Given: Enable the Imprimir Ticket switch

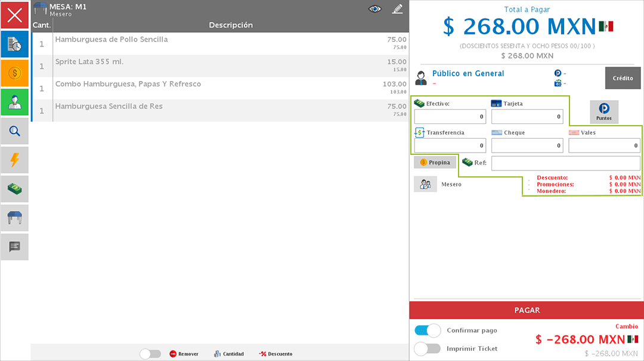Looking at the screenshot, I should click(x=427, y=348).
